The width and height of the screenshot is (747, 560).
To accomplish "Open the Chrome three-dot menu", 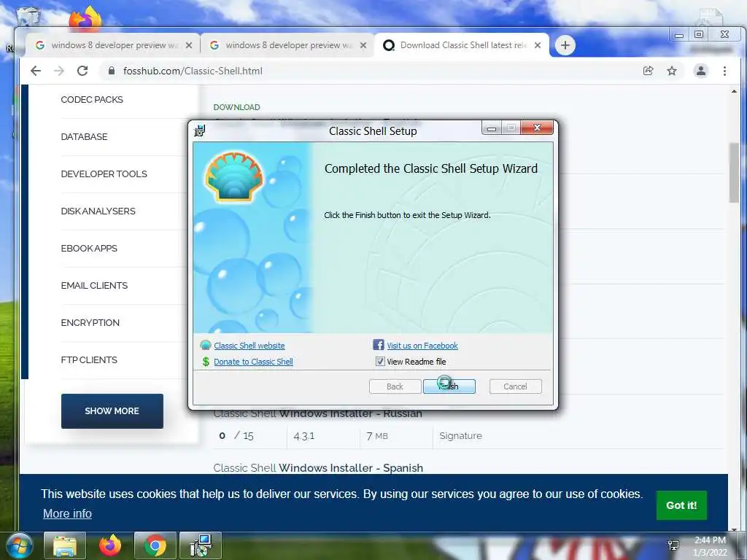I will click(x=724, y=71).
